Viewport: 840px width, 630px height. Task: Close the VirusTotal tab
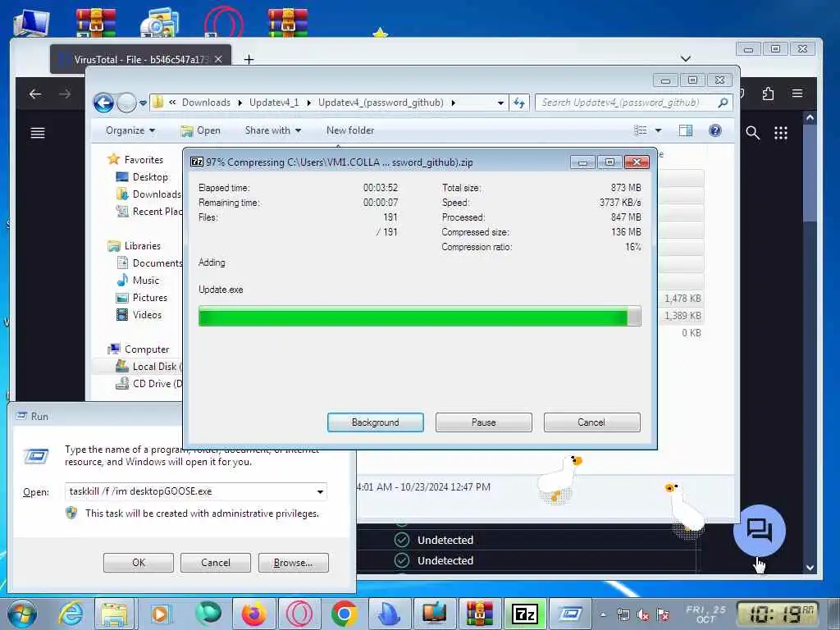218,59
